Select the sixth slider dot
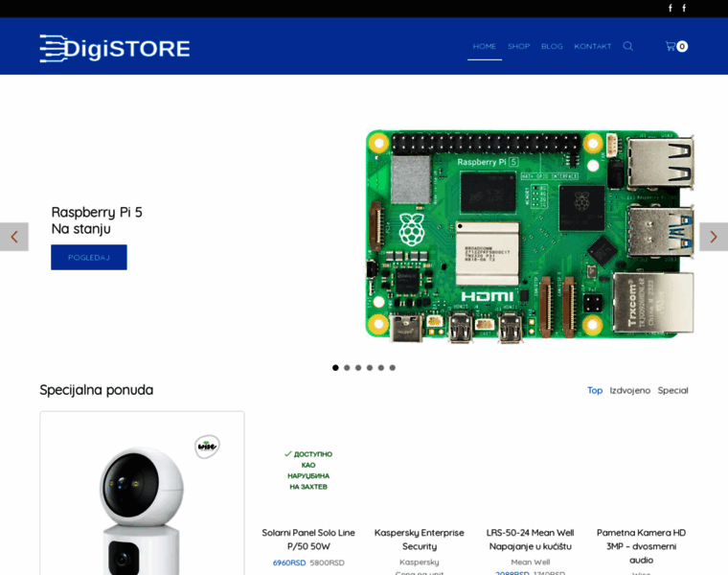The height and width of the screenshot is (575, 728). pyautogui.click(x=393, y=368)
